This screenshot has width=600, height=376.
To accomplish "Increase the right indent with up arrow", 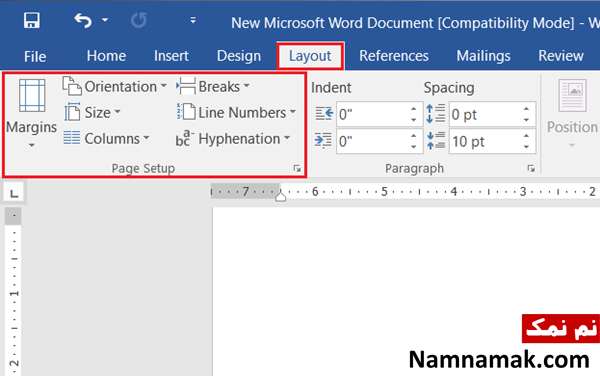I will pos(413,136).
